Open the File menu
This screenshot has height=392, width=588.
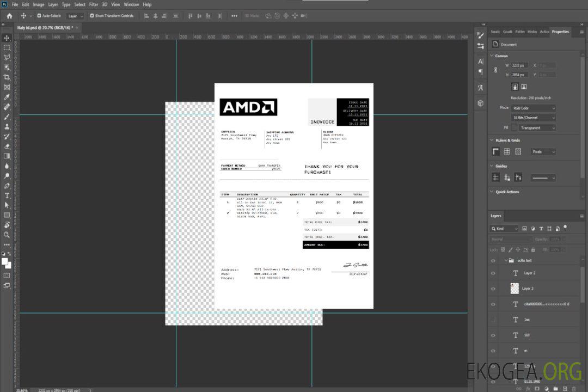(x=15, y=4)
